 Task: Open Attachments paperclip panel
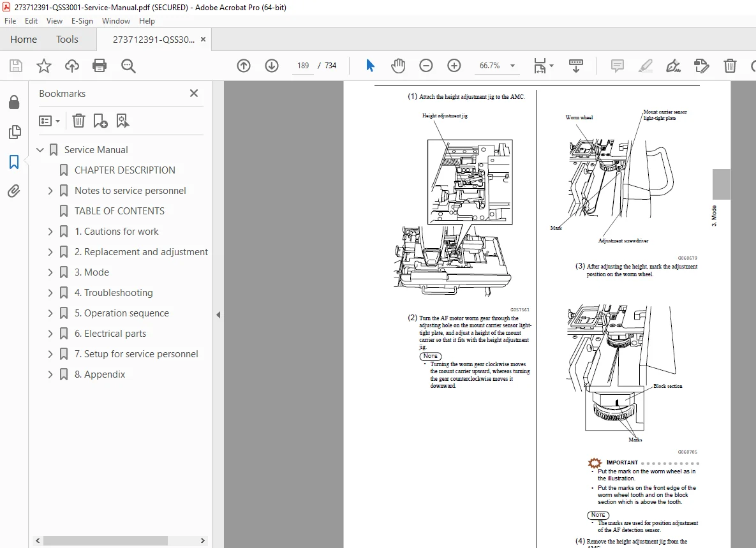coord(14,191)
